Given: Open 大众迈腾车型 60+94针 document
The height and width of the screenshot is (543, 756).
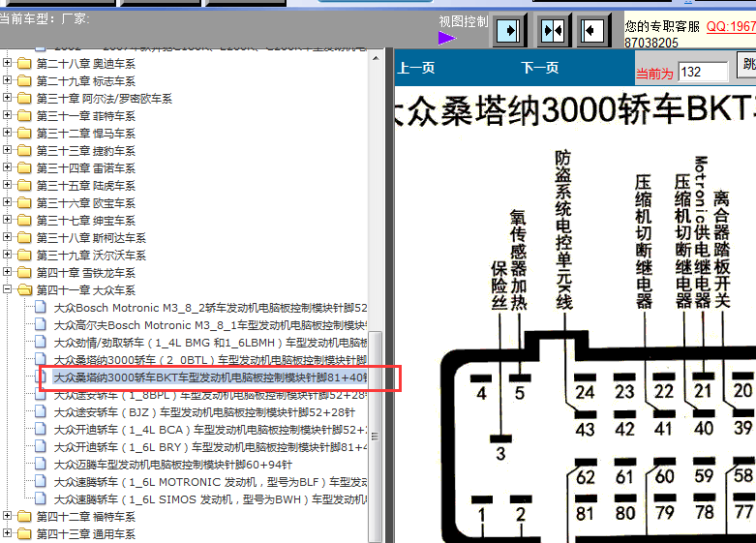Looking at the screenshot, I should pos(173,465).
